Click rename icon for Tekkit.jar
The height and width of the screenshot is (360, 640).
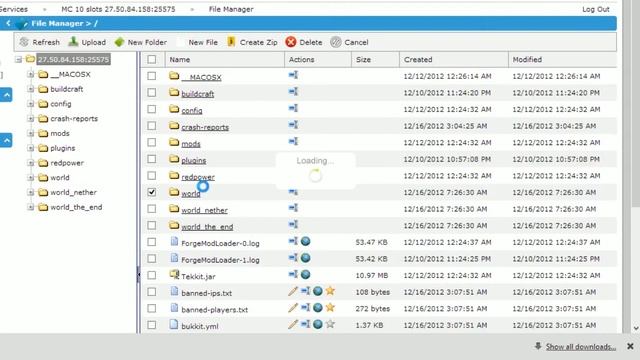[293, 274]
